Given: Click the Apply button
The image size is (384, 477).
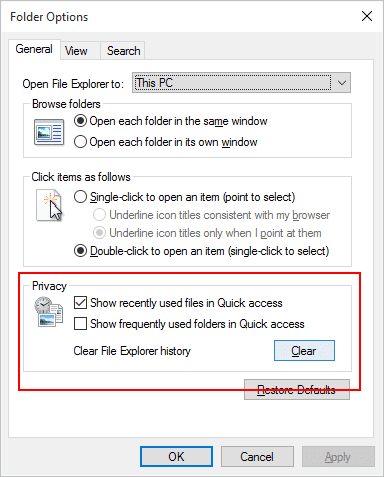Looking at the screenshot, I should click(338, 456).
